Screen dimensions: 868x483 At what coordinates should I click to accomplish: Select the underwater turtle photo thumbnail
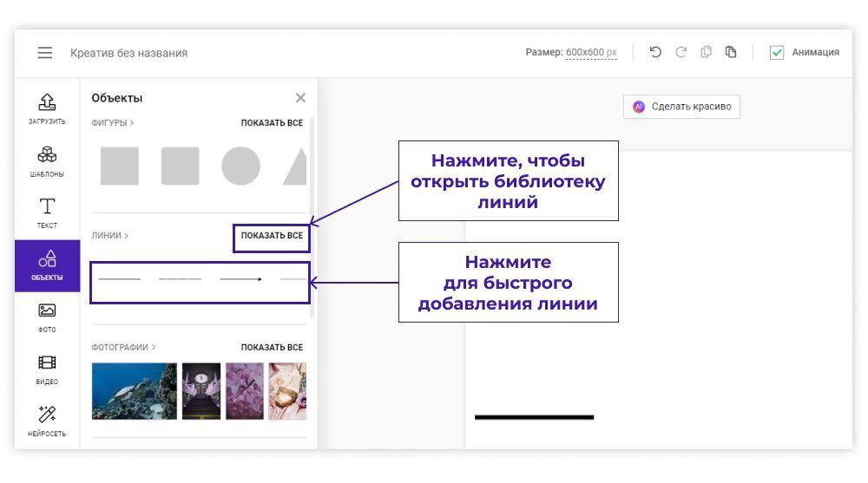(x=134, y=391)
